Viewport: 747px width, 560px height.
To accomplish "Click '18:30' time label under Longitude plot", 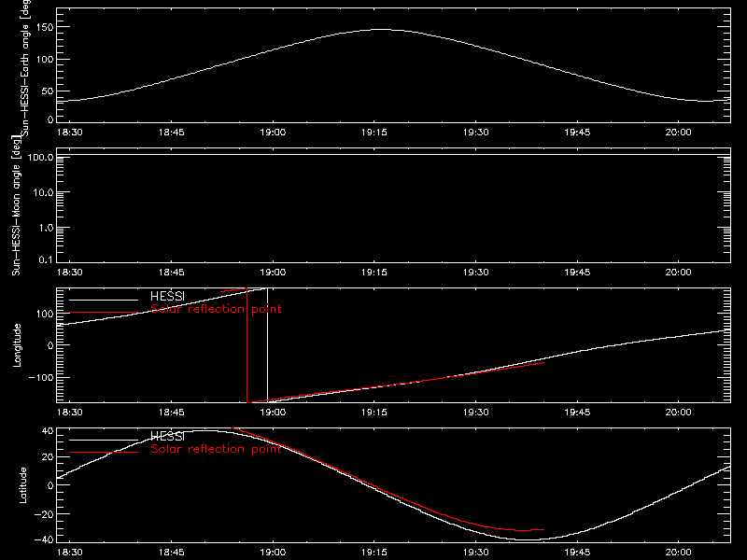I will point(69,412).
